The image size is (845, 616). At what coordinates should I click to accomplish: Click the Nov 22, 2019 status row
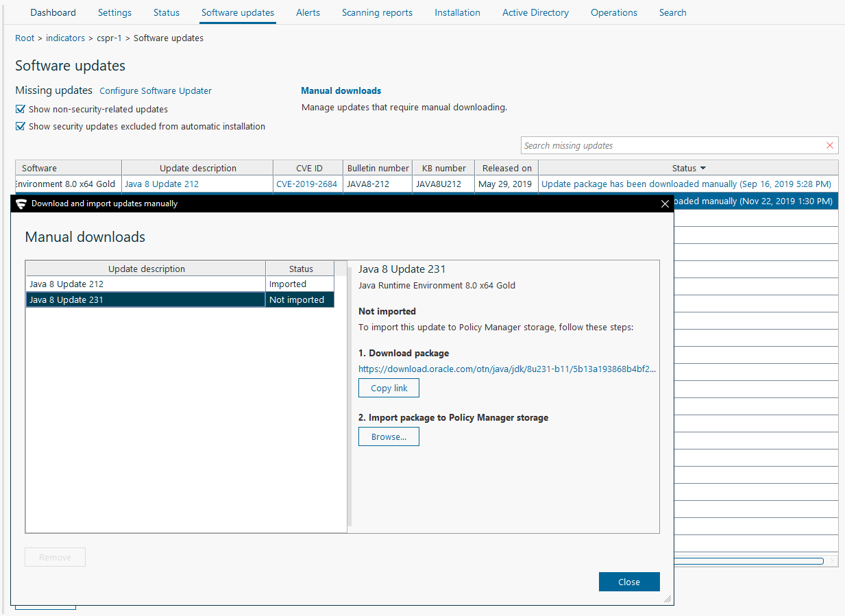[756, 201]
